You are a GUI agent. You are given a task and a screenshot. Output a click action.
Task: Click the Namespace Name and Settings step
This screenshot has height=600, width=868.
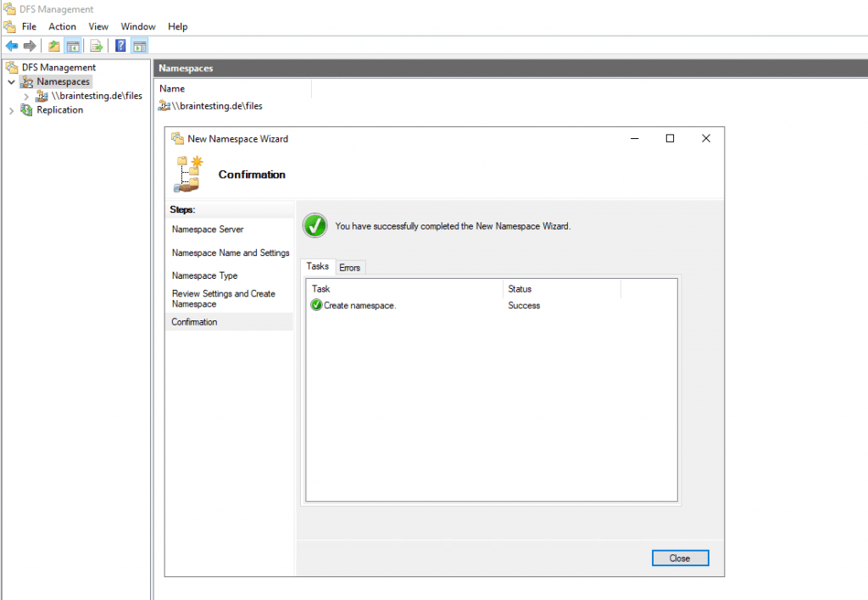(231, 253)
